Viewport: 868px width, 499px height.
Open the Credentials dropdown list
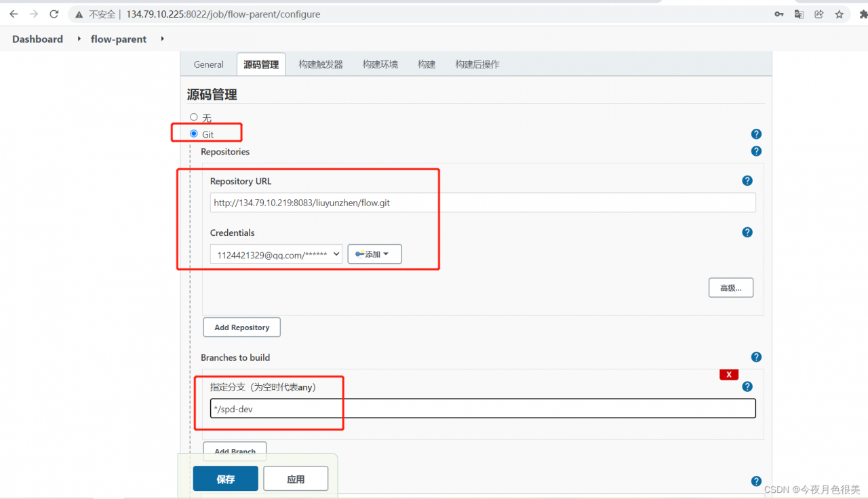[276, 254]
